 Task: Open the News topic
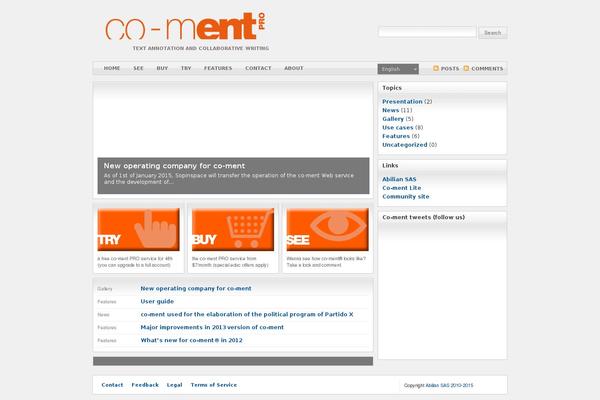coord(390,110)
